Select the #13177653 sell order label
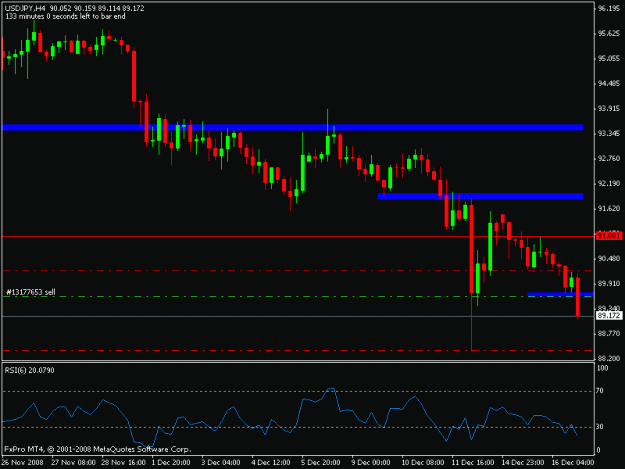Screen dimensions: 625x469 click(31, 292)
